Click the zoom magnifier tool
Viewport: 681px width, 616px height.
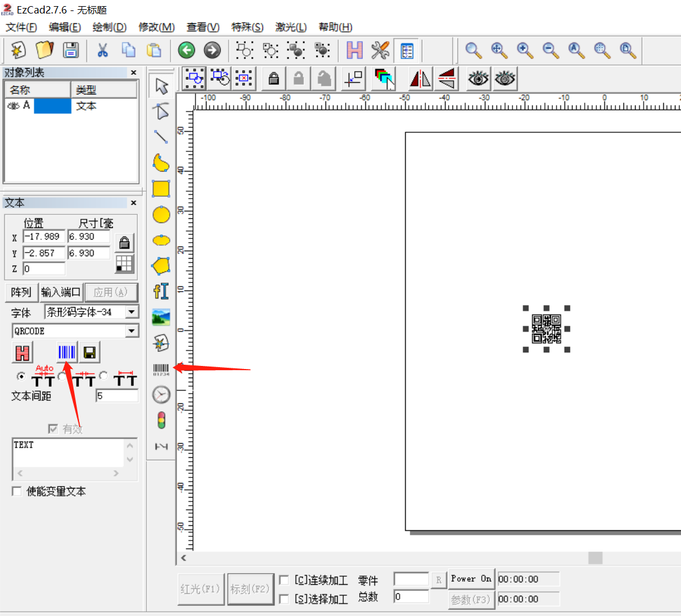(x=473, y=50)
